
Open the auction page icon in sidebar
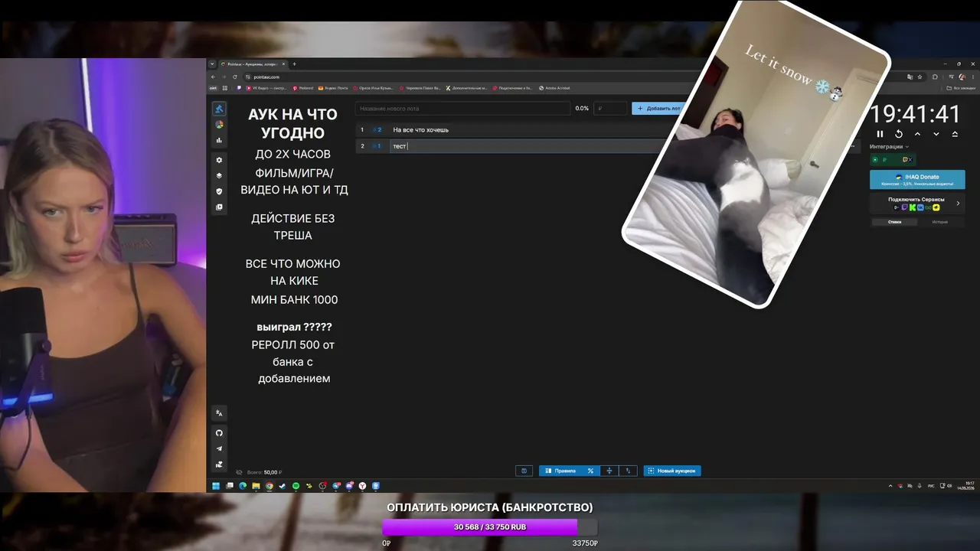[x=219, y=109]
